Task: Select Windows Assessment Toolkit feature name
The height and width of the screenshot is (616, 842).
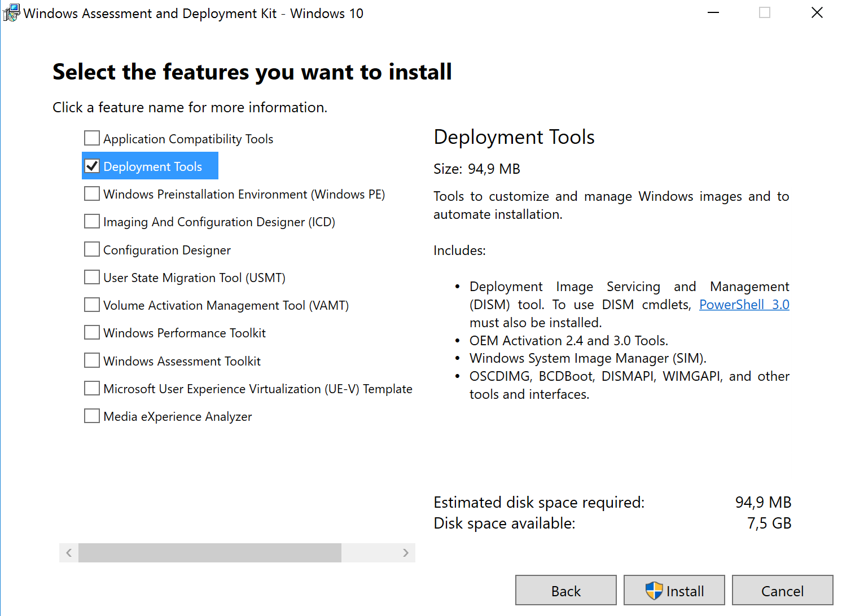Action: click(182, 361)
